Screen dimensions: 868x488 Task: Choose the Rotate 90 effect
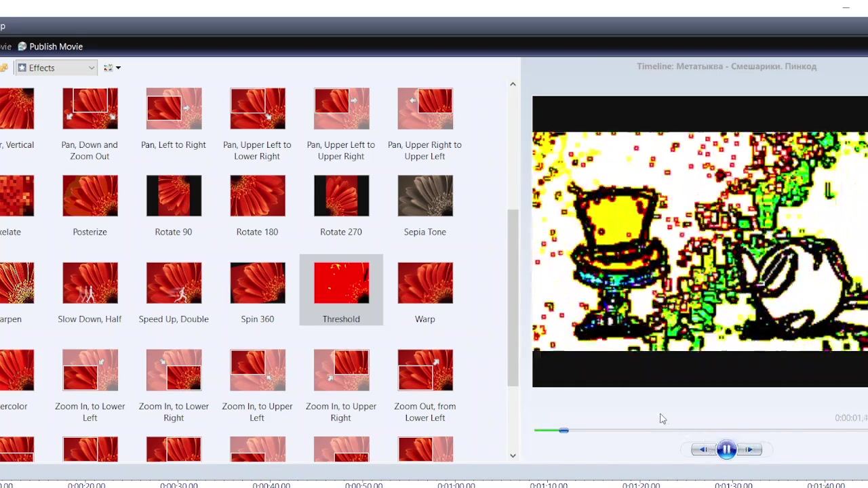click(174, 197)
